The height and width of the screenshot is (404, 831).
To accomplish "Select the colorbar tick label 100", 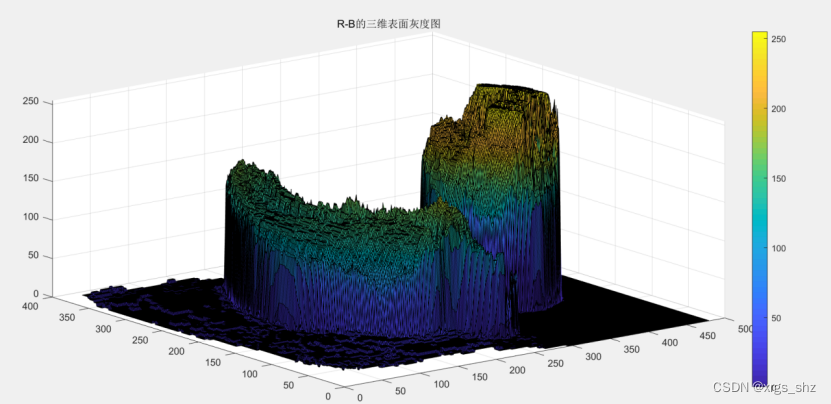I will 779,248.
